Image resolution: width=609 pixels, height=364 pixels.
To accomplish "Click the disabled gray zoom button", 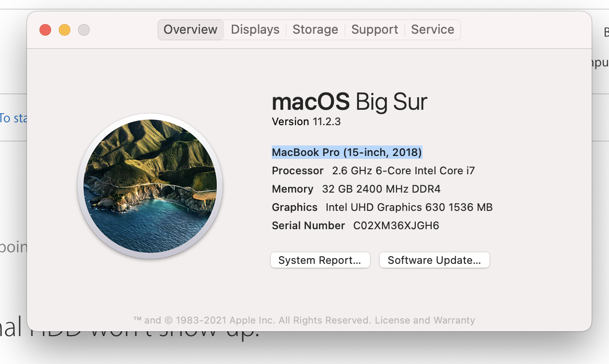I will (84, 30).
